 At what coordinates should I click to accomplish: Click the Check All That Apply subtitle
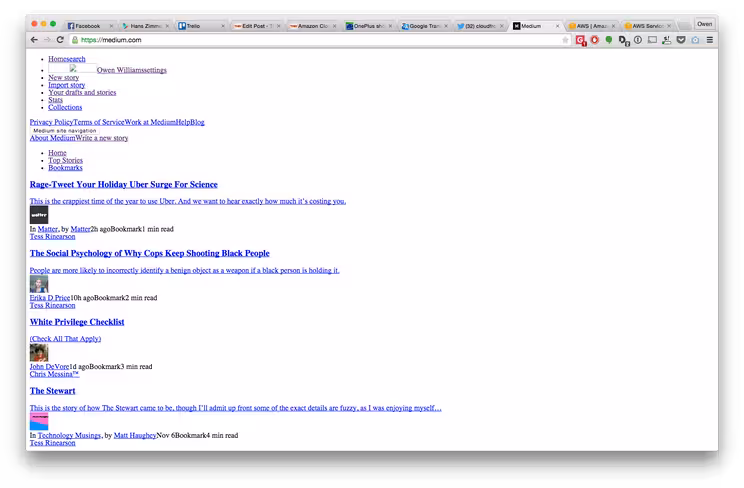(65, 339)
